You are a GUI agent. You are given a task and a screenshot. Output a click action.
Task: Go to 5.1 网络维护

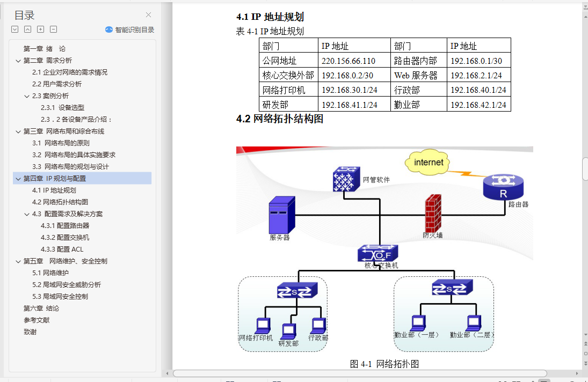click(50, 273)
